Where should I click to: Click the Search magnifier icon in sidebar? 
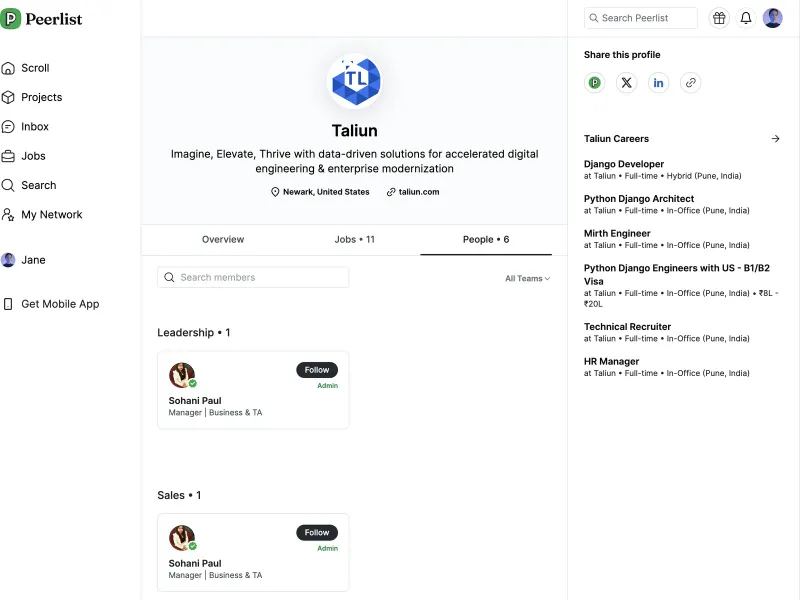tap(8, 185)
